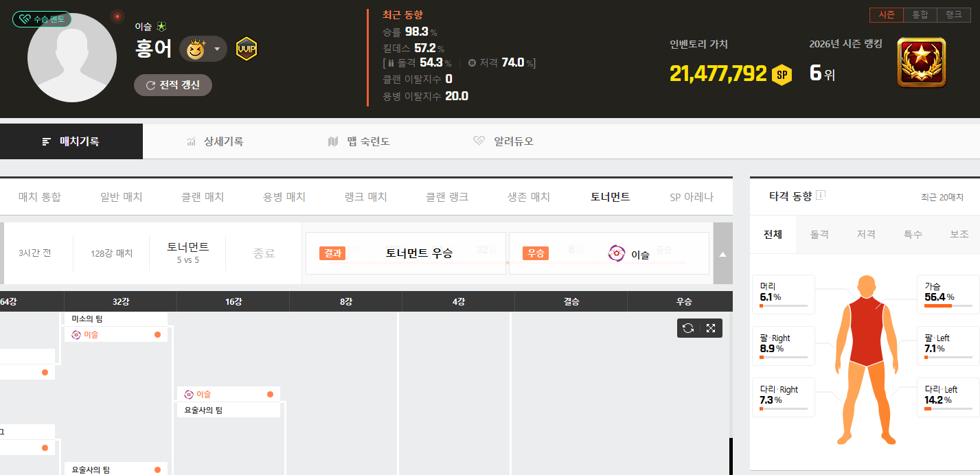Click the 수습 멘토 badge
This screenshot has width=980, height=475.
(42, 19)
